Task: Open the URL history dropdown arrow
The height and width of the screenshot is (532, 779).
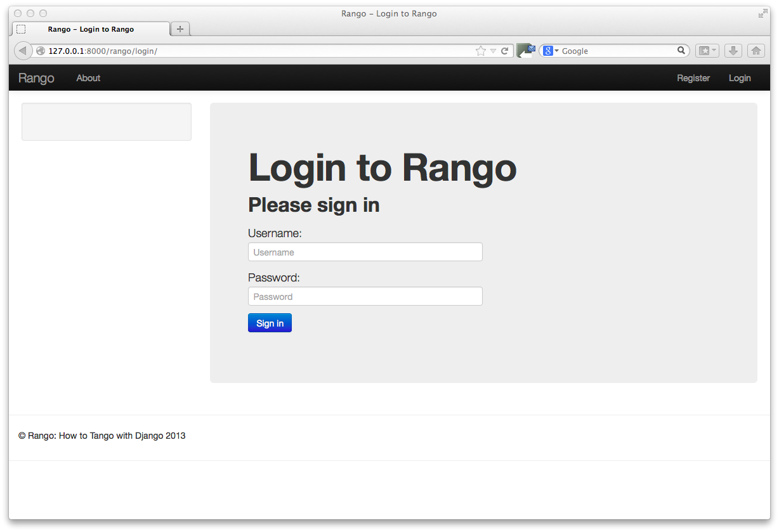Action: (493, 51)
